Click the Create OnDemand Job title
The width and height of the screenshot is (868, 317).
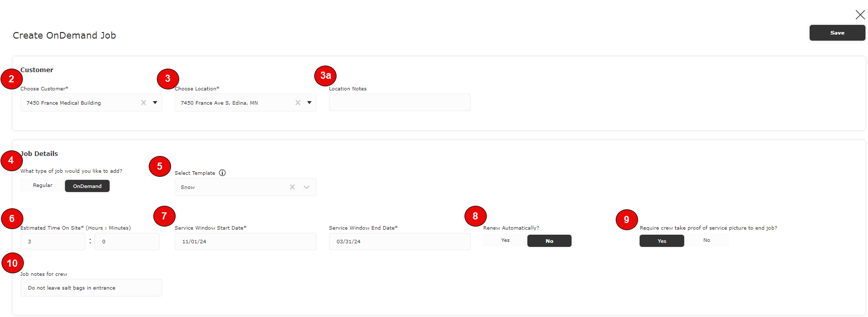coord(64,36)
